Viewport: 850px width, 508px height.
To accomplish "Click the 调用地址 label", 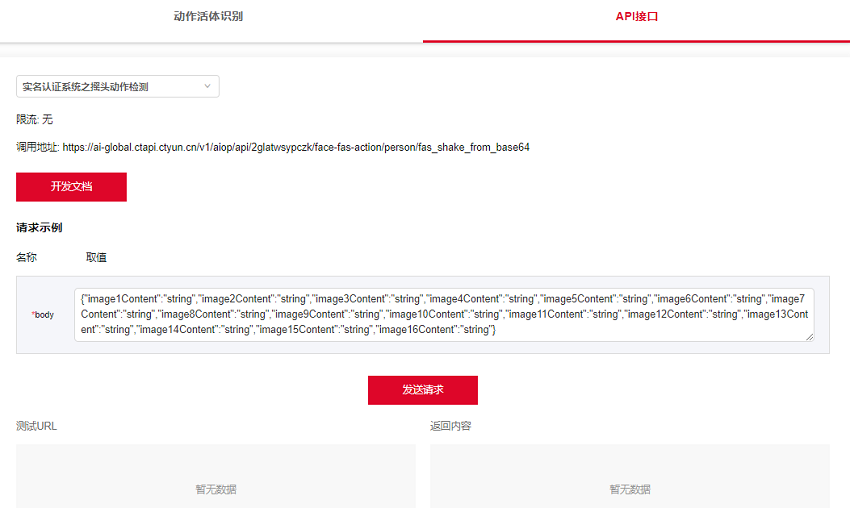I will (37, 147).
